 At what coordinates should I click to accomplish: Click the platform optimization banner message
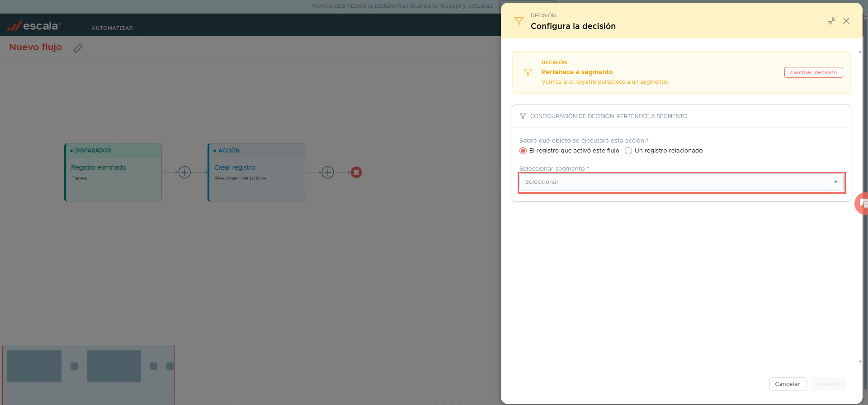point(403,6)
